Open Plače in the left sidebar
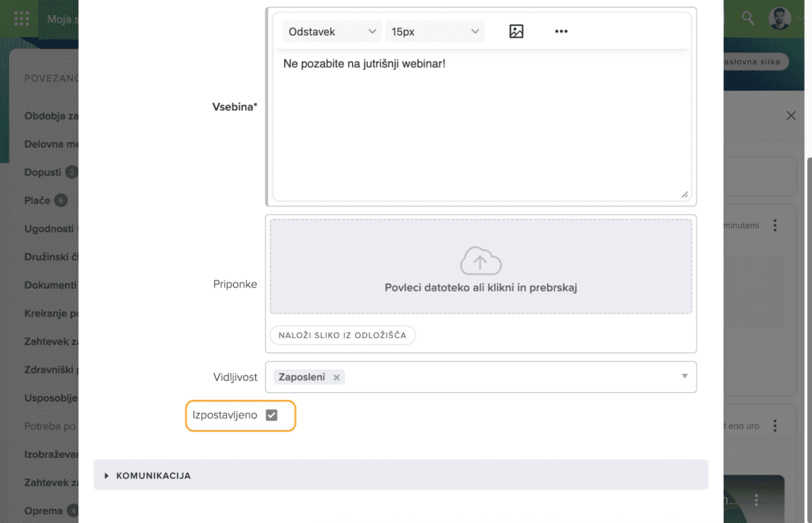This screenshot has height=523, width=812. pos(37,201)
